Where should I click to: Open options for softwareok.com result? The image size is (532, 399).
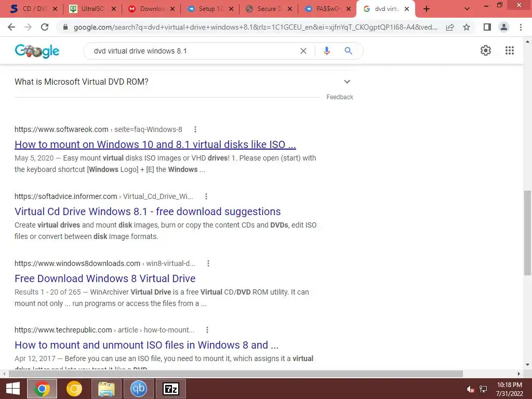195,129
